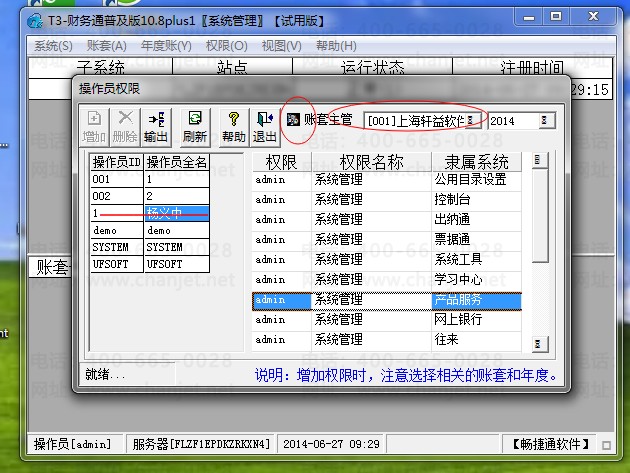Click the 操作员[admin] status bar entry

coord(74,444)
